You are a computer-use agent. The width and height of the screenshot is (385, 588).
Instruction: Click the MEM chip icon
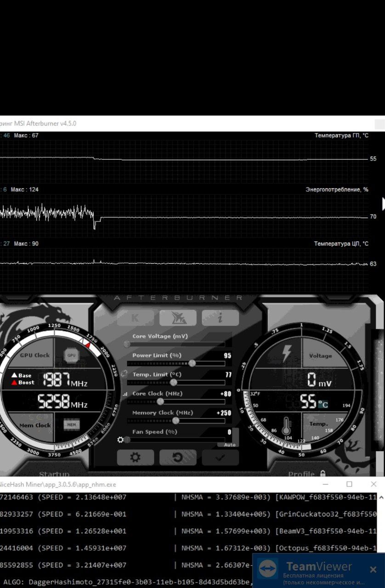[x=71, y=425]
